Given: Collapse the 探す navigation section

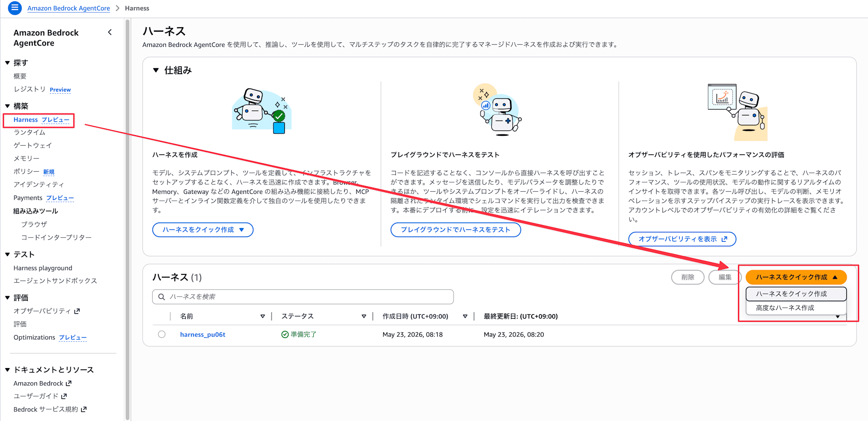Looking at the screenshot, I should coord(7,63).
